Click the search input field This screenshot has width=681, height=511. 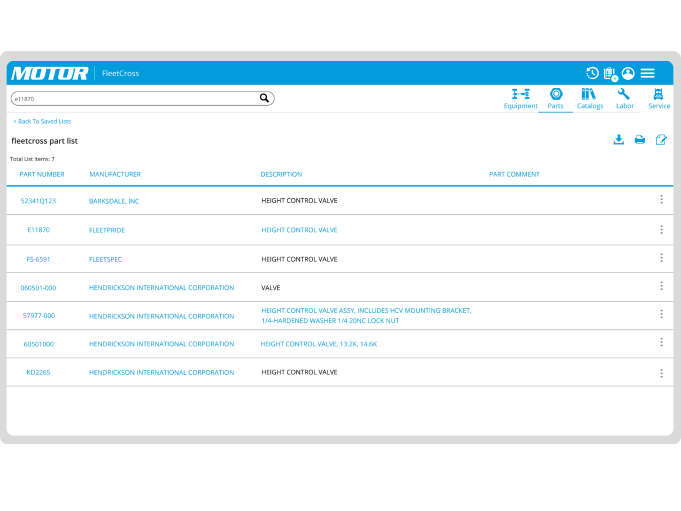[x=130, y=98]
